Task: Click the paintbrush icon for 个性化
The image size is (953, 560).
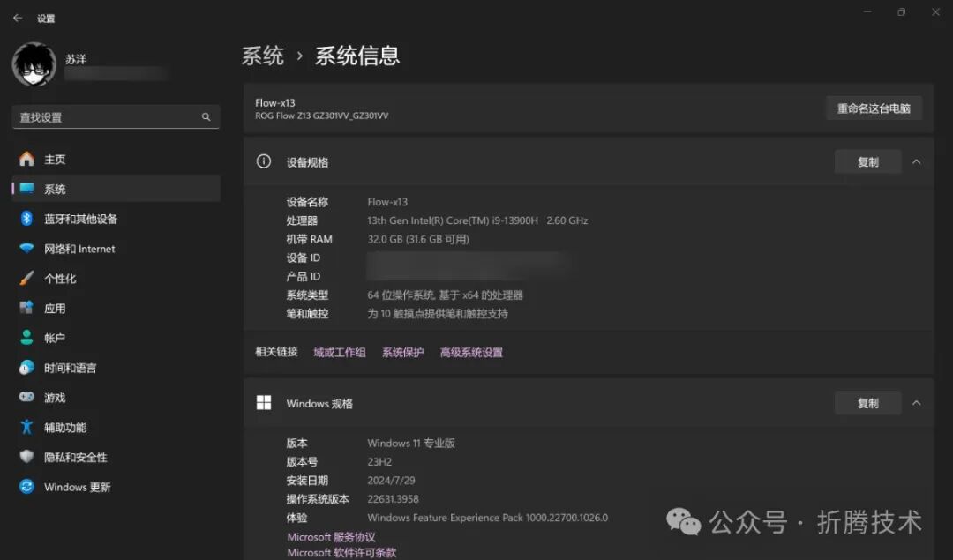Action: pyautogui.click(x=26, y=278)
